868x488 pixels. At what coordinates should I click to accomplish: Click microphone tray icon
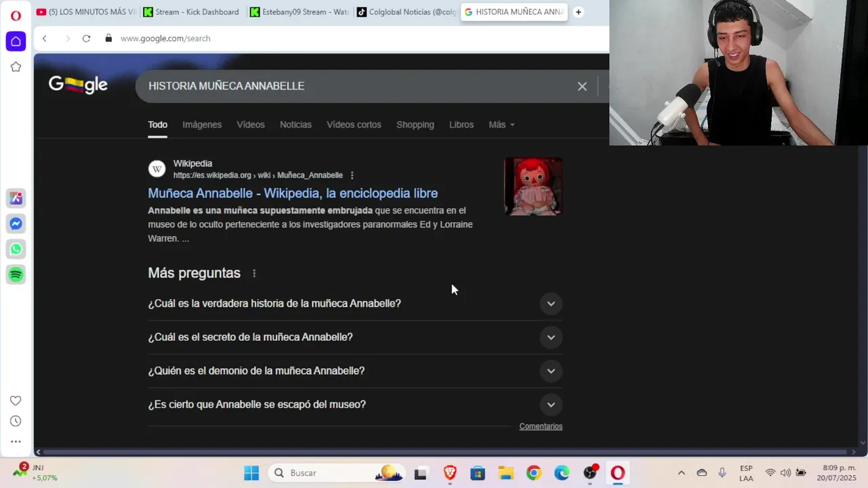(722, 473)
